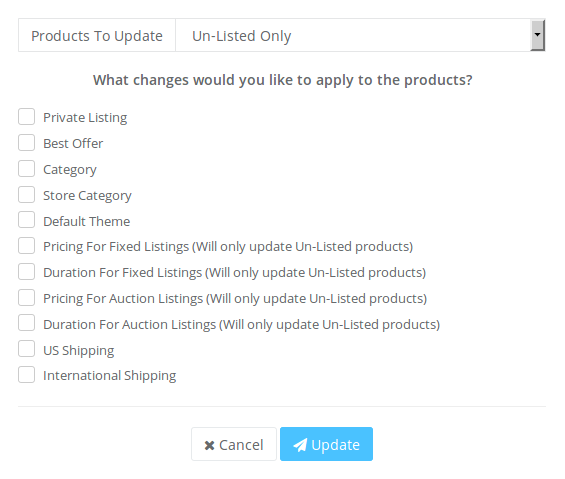The width and height of the screenshot is (565, 479).
Task: Enable the Store Category checkbox
Action: [x=27, y=195]
